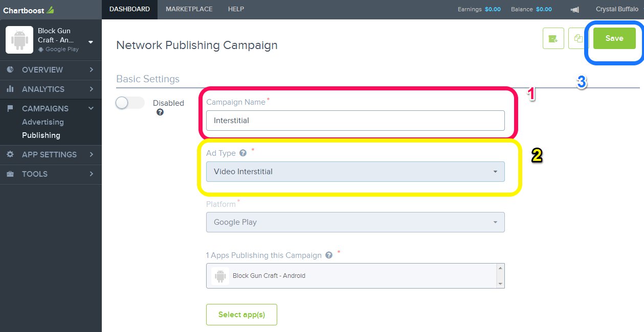Switch to the Dashboard tab
Screen dimensions: 644x332
click(130, 9)
